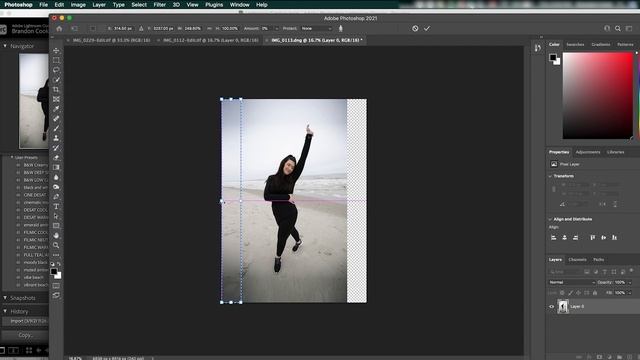Select the Rectangular Marquee tool
This screenshot has width=640, height=360.
tap(56, 60)
